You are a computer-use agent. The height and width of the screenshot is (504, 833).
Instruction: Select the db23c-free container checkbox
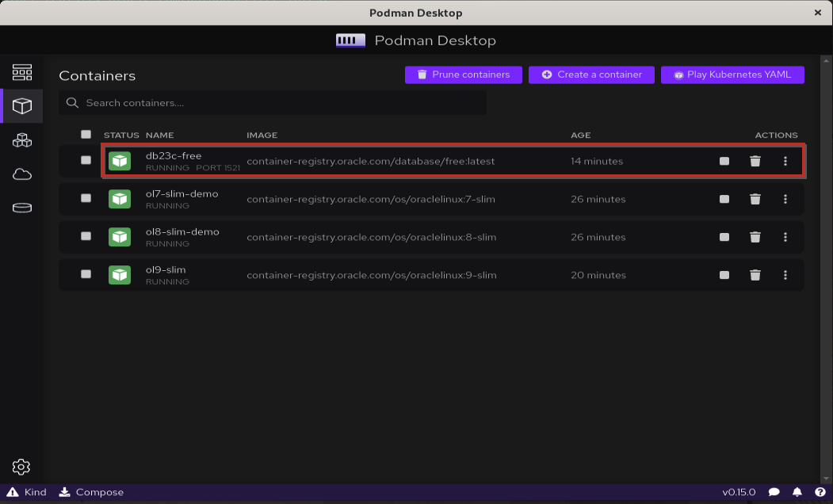coord(86,161)
